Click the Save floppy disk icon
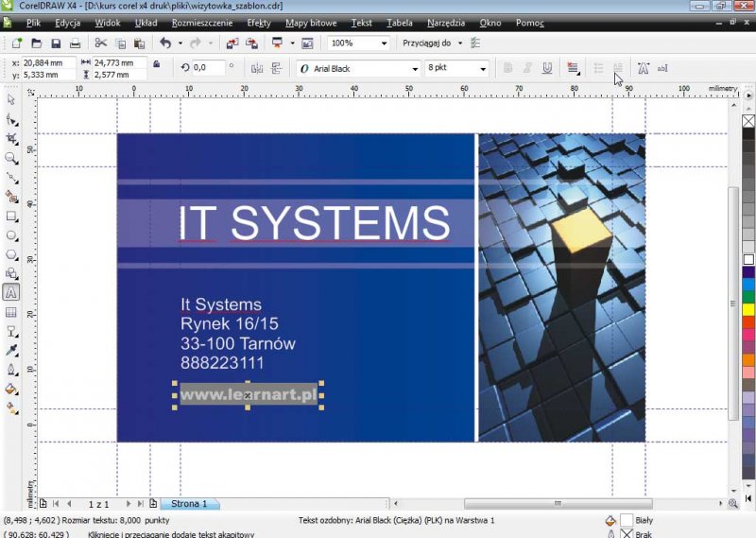This screenshot has width=756, height=538. point(56,43)
